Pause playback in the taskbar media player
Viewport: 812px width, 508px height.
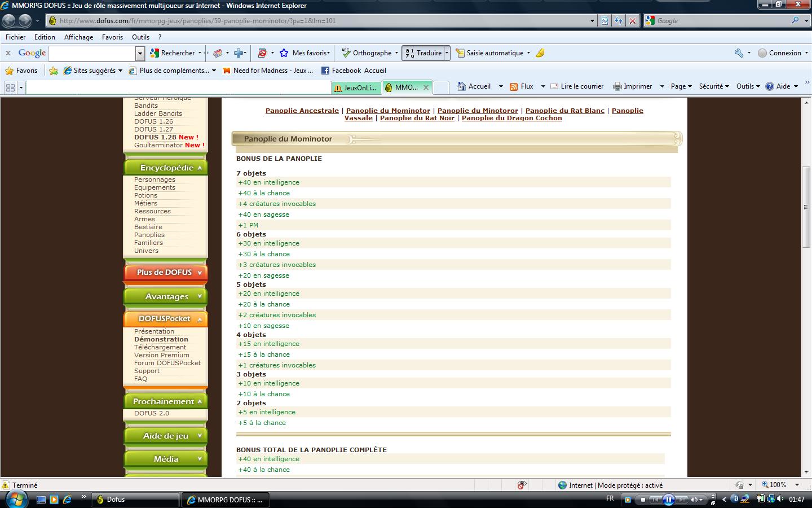(x=669, y=500)
